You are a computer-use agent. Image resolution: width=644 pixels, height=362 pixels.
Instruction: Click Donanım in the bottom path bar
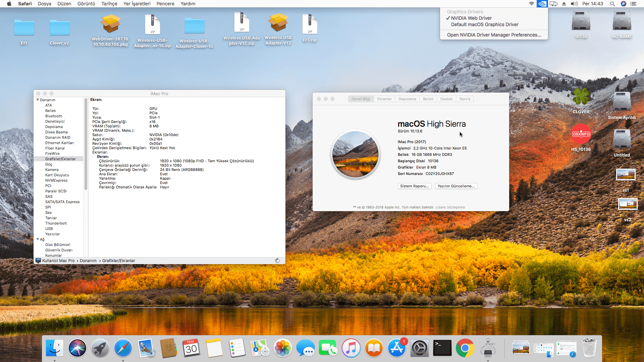[x=88, y=261]
